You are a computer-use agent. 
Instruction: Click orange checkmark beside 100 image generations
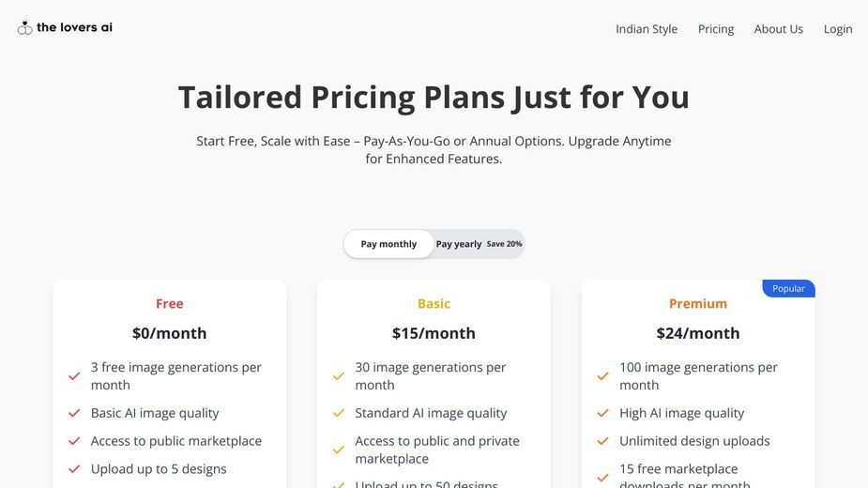[602, 376]
